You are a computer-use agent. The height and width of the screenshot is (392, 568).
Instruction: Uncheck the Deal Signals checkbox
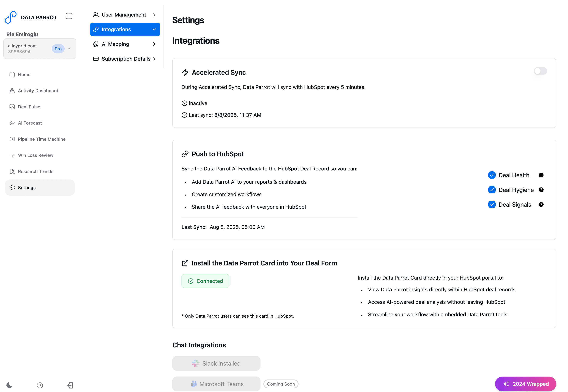coord(492,205)
